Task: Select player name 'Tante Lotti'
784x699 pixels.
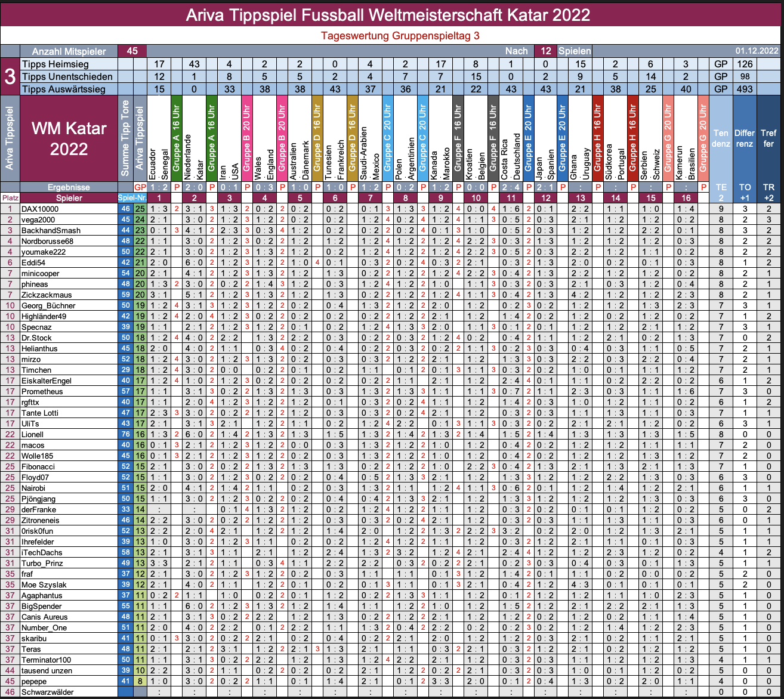Action: point(40,413)
